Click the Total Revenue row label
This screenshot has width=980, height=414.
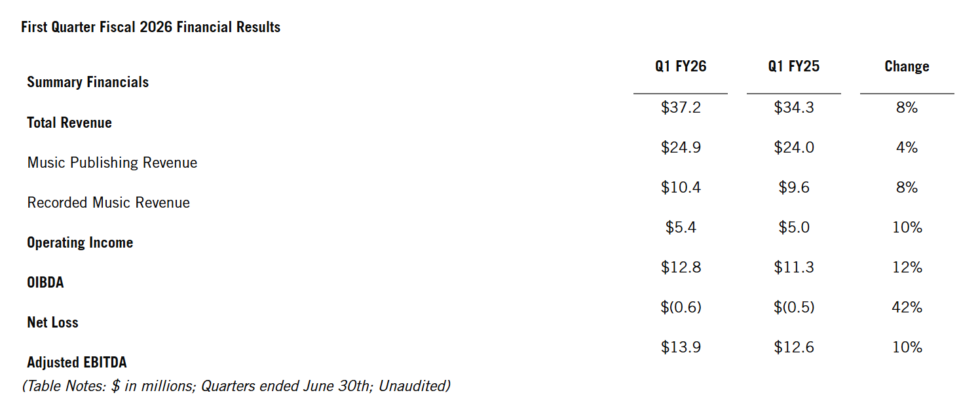tap(69, 122)
